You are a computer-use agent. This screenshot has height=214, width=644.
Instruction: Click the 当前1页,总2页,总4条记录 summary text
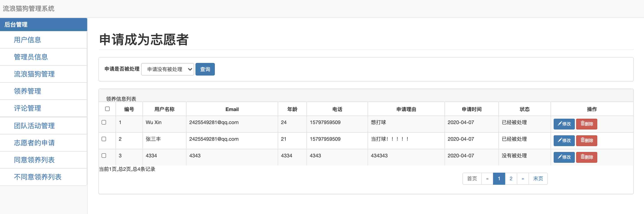click(127, 169)
